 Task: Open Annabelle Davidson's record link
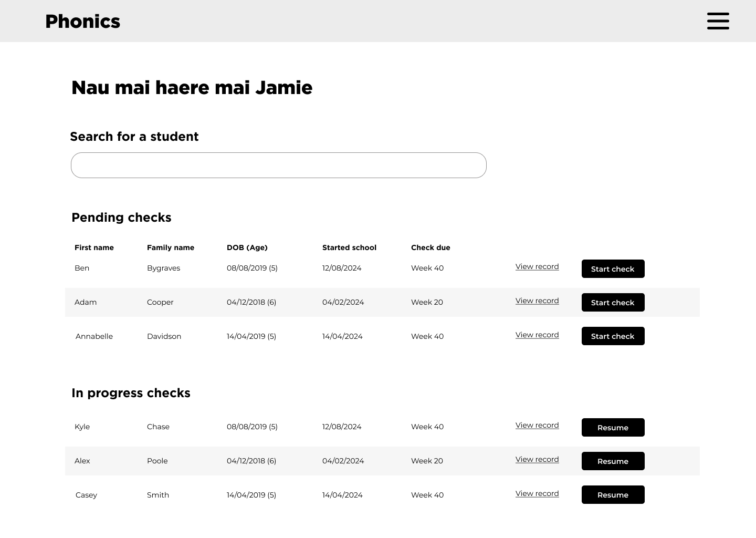(x=537, y=335)
